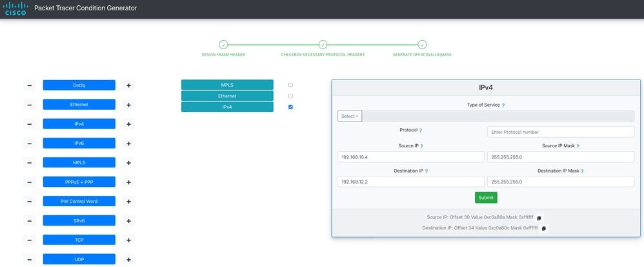Select IPv4 in the frame stack
This screenshot has height=267, width=644.
(227, 107)
